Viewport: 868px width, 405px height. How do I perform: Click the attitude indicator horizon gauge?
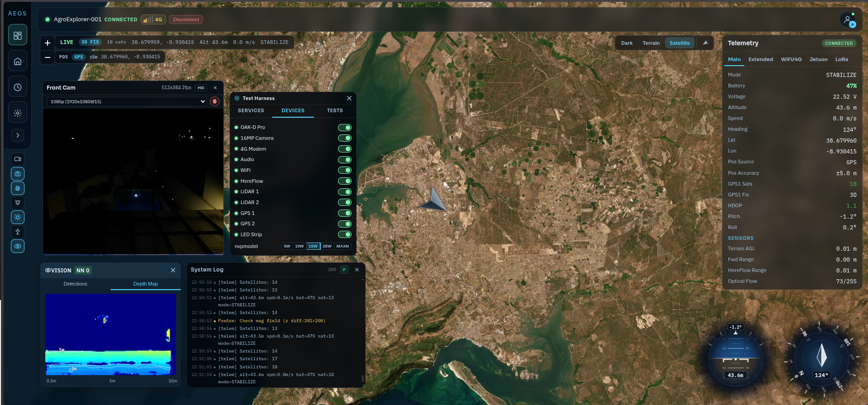coord(735,358)
